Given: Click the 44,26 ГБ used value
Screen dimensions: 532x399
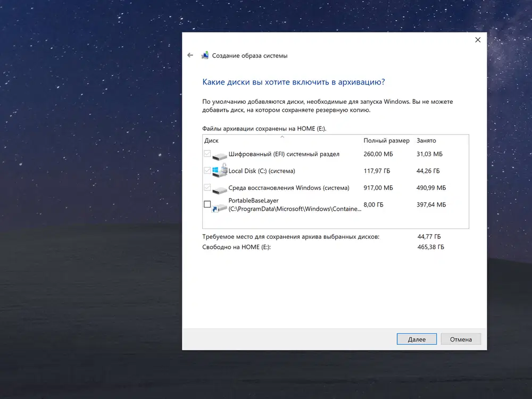Looking at the screenshot, I should (x=428, y=171).
